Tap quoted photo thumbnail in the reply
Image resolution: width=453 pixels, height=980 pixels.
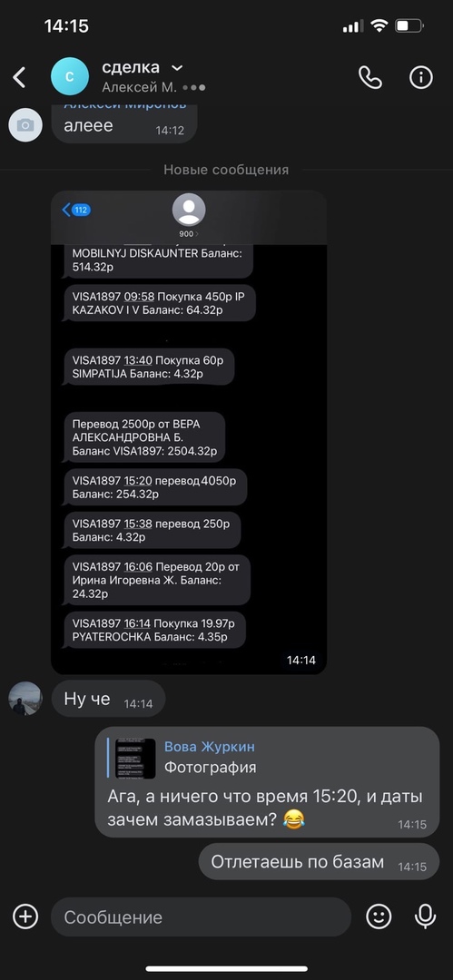click(135, 758)
